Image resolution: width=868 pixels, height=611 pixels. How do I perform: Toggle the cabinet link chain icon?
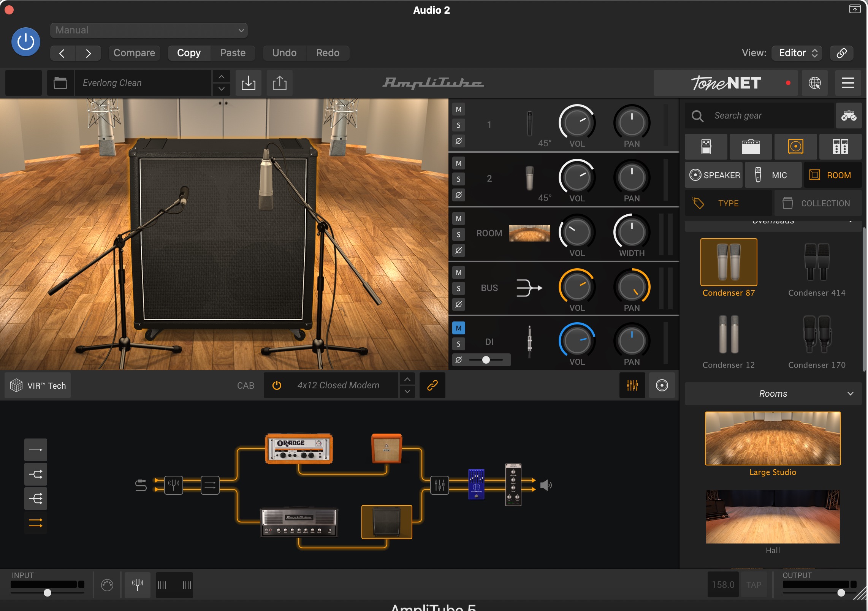point(432,385)
